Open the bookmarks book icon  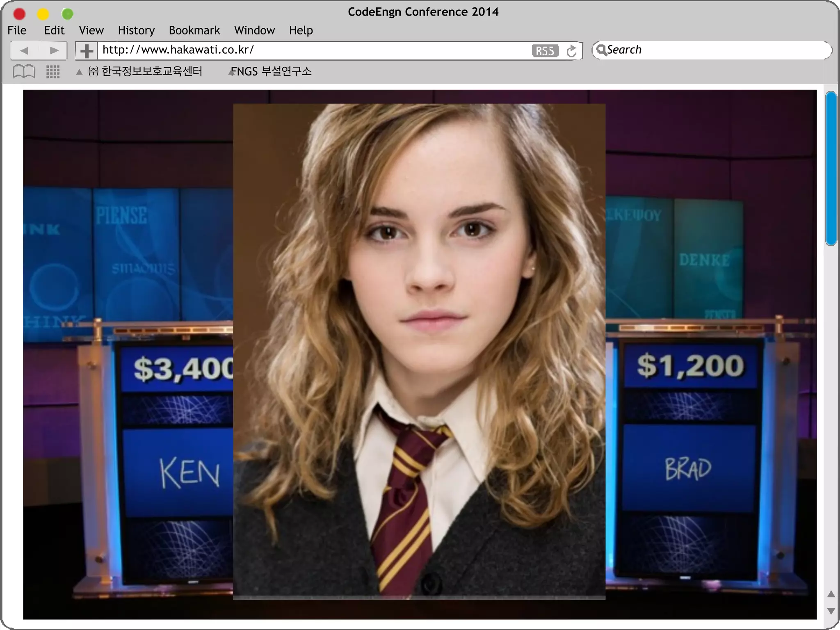point(24,71)
